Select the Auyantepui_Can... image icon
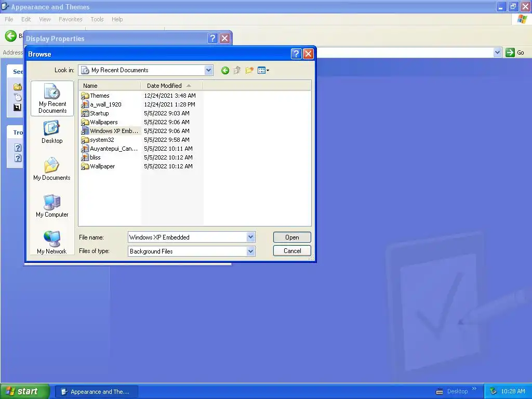The height and width of the screenshot is (399, 532). coord(85,149)
